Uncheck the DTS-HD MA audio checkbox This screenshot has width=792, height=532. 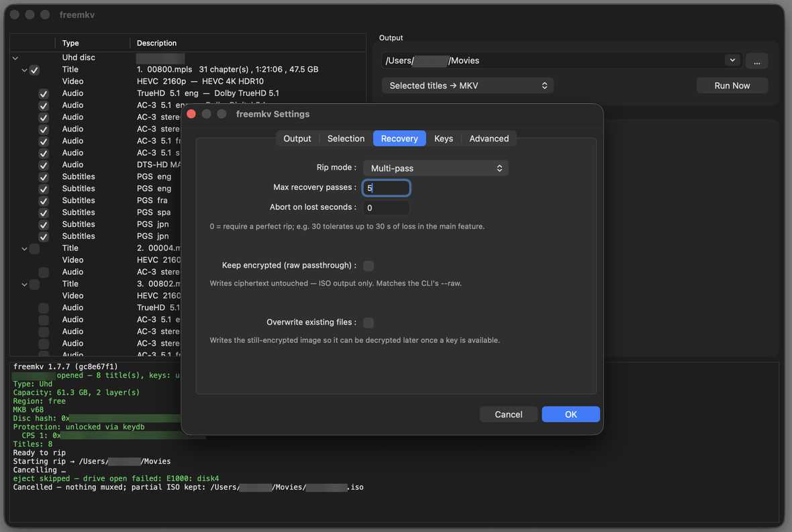(44, 166)
